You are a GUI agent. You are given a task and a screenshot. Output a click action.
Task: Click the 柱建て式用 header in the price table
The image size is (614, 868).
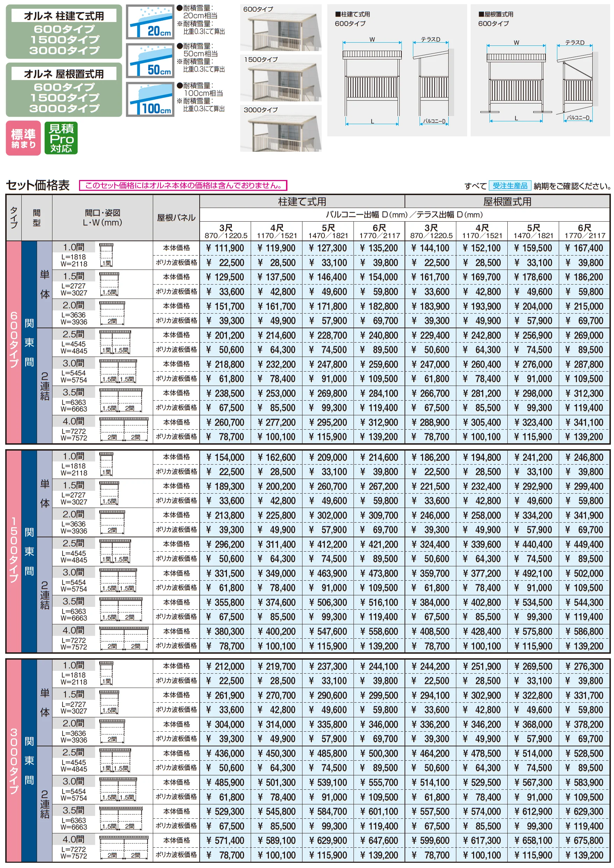302,201
